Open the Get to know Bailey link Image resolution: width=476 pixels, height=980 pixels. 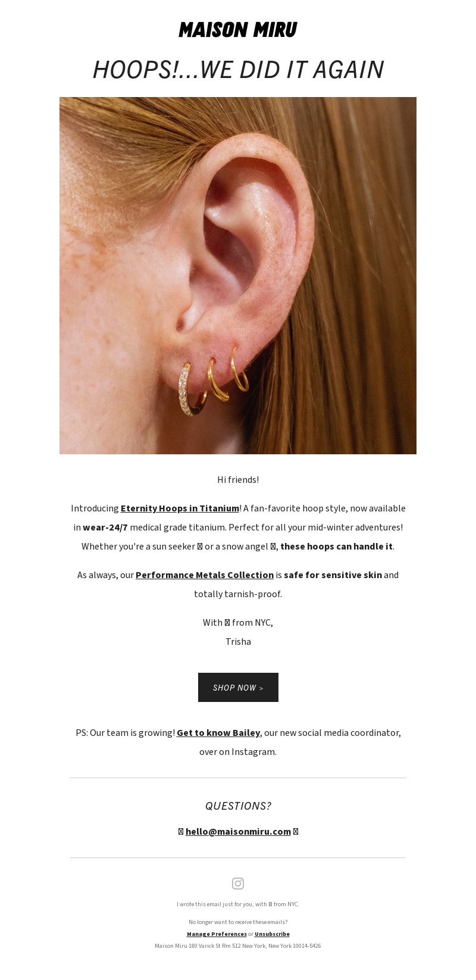(218, 733)
